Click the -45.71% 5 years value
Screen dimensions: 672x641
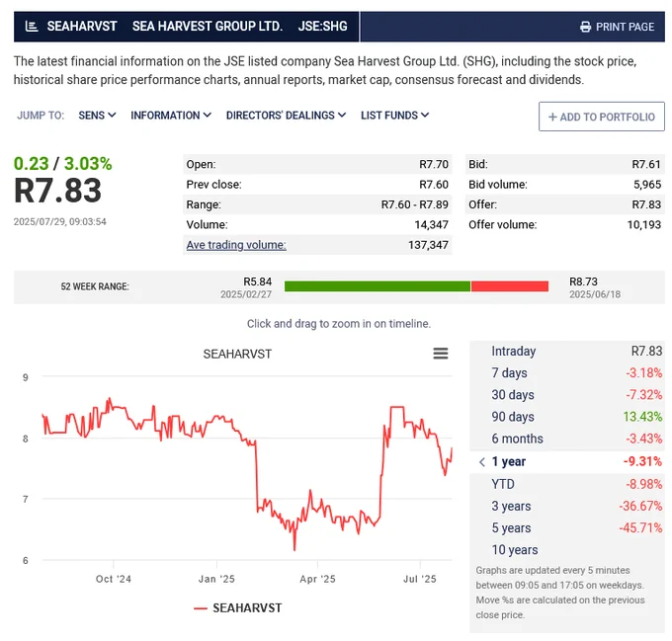click(x=640, y=528)
